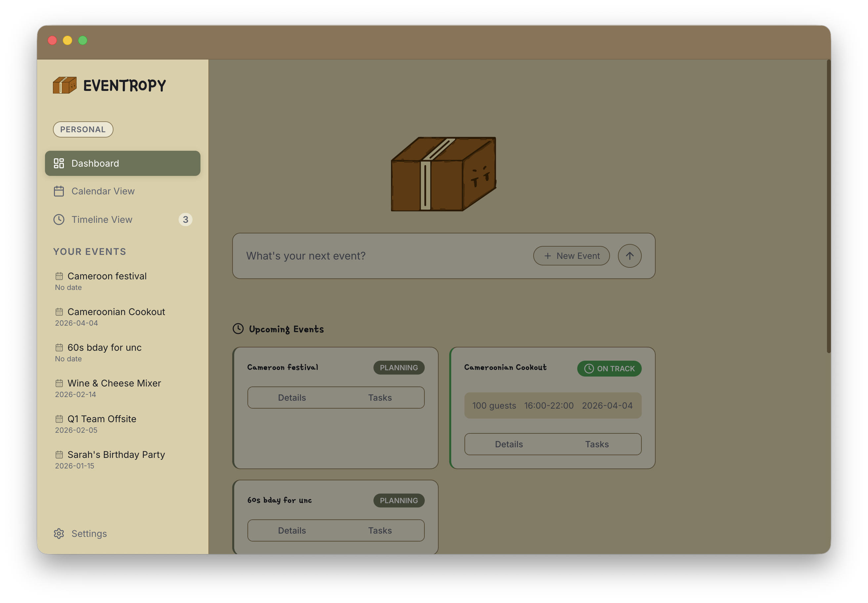Screen dimensions: 868x603
Task: Click the Calendar View calendar icon
Action: tap(59, 191)
